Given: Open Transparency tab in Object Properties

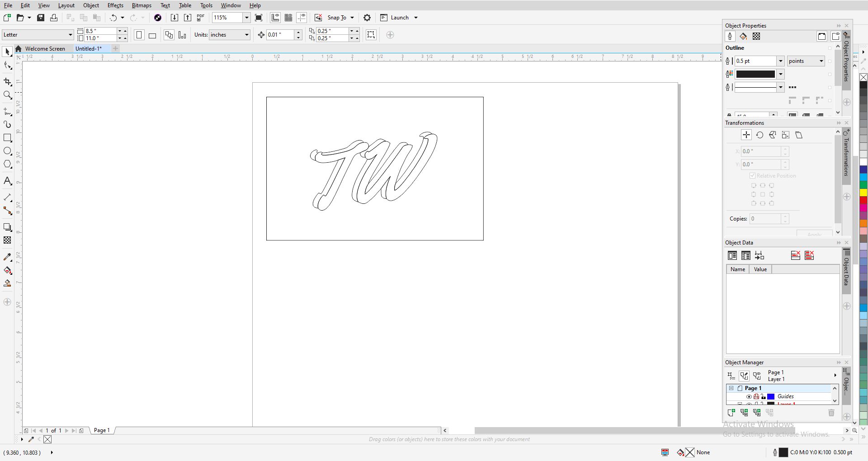Looking at the screenshot, I should pyautogui.click(x=756, y=36).
